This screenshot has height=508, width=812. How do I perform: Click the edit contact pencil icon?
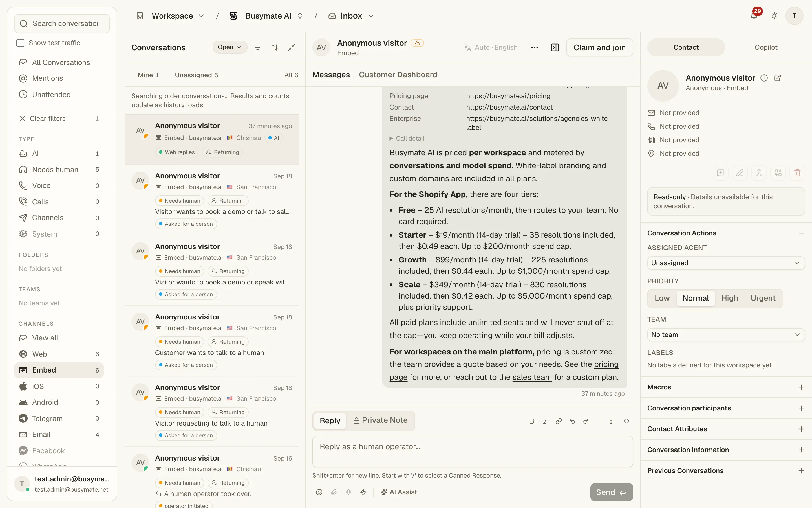tap(740, 173)
